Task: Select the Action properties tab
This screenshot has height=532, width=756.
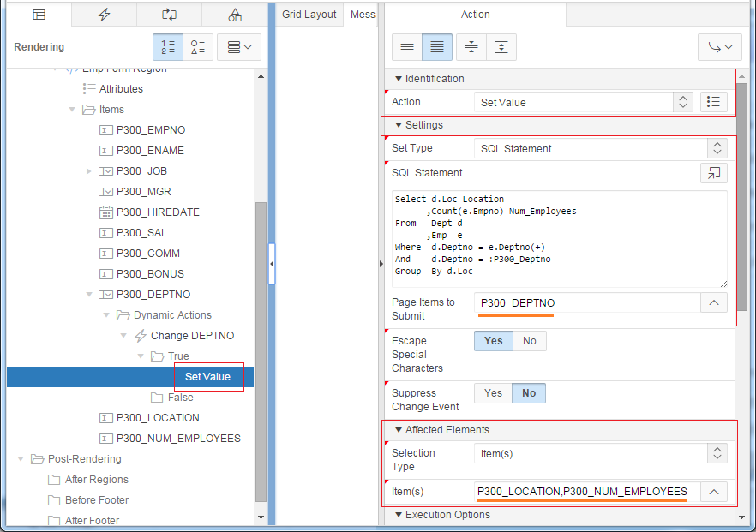Action: [x=476, y=15]
